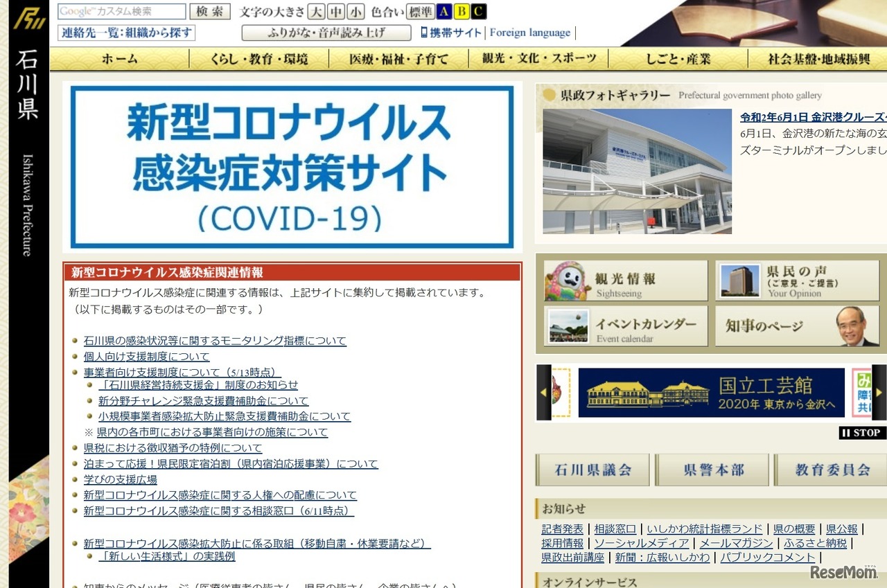887x588 pixels.
Task: Set text size to 大 (large)
Action: [316, 12]
